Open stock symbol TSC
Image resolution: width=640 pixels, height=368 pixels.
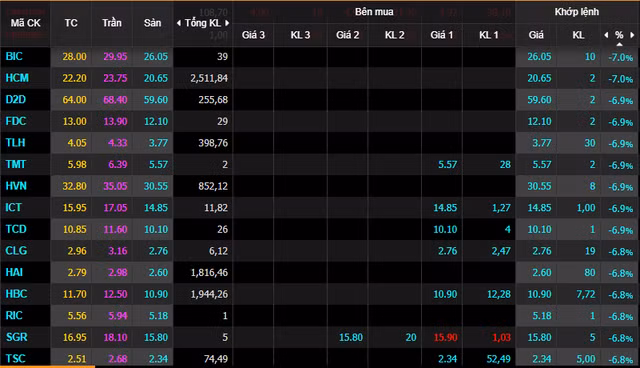click(x=16, y=359)
